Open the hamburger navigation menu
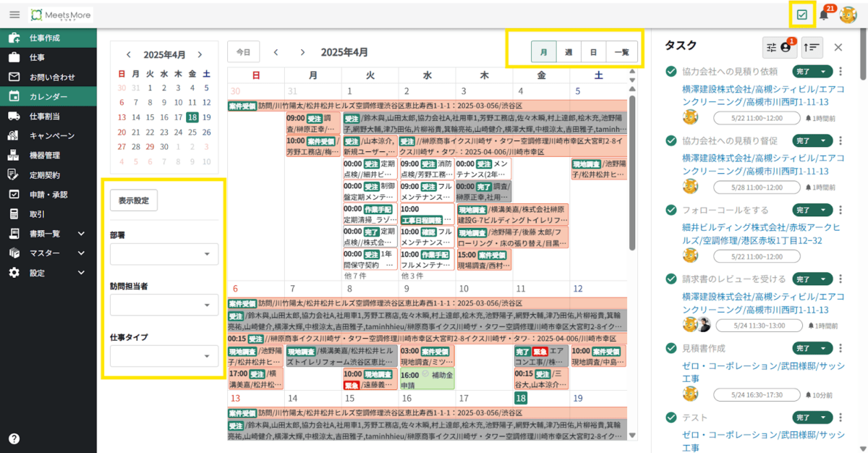 coord(14,14)
